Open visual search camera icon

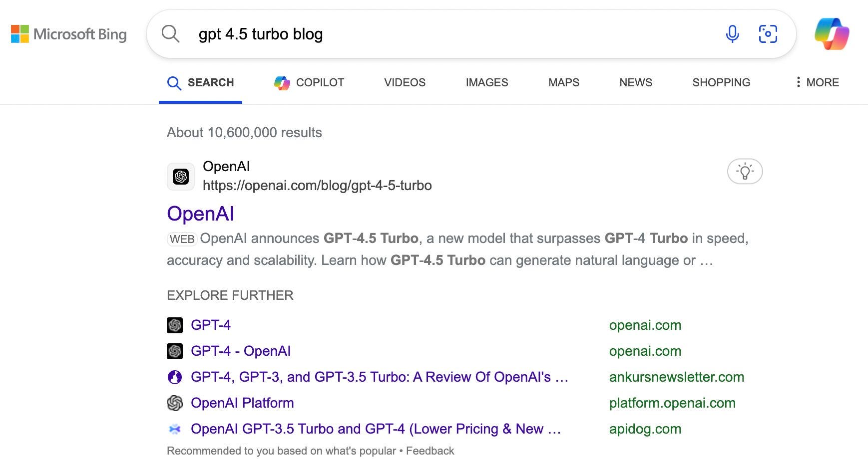[x=768, y=34]
